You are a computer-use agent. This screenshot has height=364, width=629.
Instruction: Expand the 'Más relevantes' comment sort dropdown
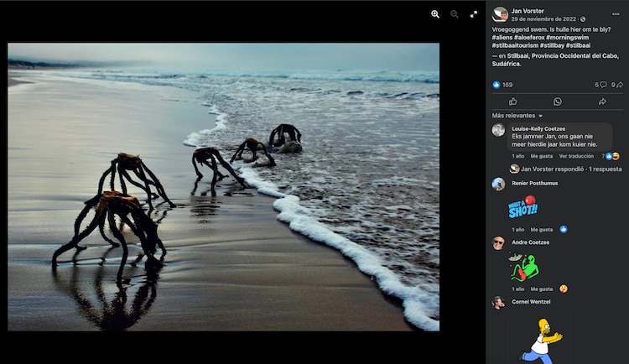(517, 115)
